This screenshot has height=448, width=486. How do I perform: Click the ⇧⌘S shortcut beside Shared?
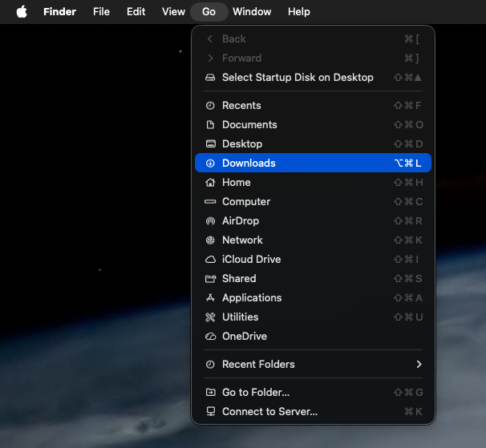(x=408, y=279)
